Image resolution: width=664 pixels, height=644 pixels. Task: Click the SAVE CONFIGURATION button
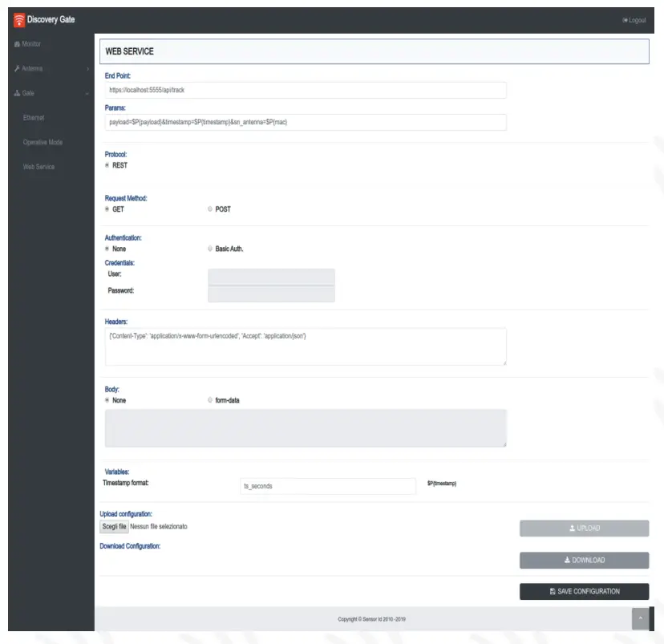584,591
